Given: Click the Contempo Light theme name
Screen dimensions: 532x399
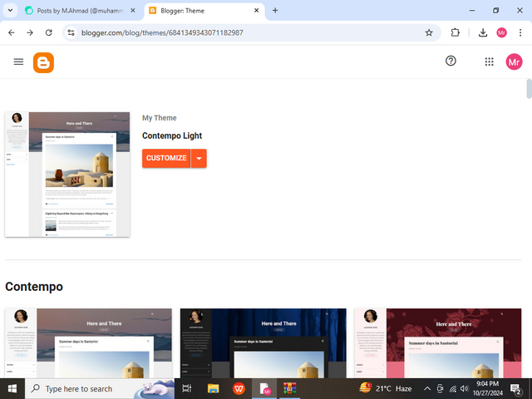Looking at the screenshot, I should click(x=172, y=135).
